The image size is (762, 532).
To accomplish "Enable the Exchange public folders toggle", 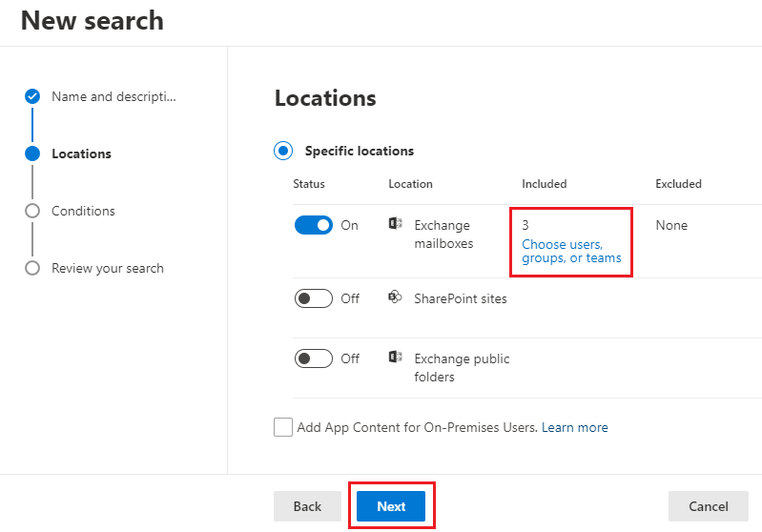I will click(x=313, y=358).
